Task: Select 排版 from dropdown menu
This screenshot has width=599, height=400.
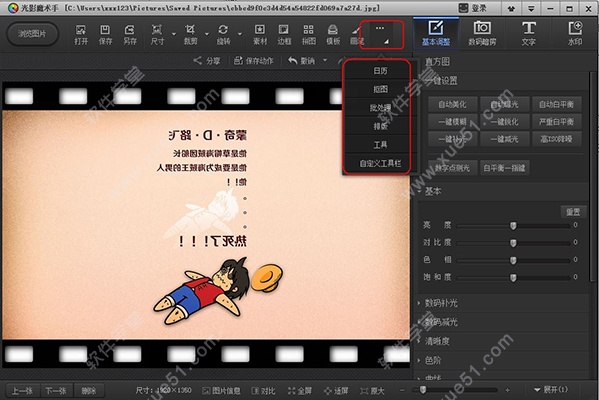Action: click(x=380, y=126)
